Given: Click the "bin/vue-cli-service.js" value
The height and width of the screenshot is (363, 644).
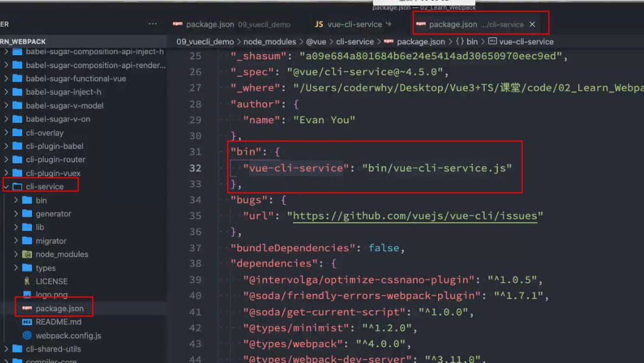Looking at the screenshot, I should pos(437,168).
